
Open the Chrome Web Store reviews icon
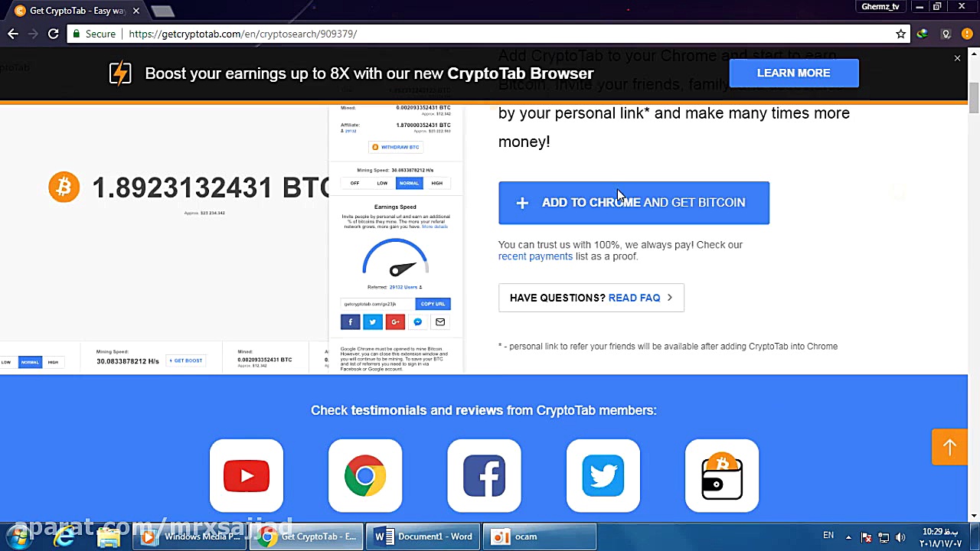pyautogui.click(x=365, y=475)
